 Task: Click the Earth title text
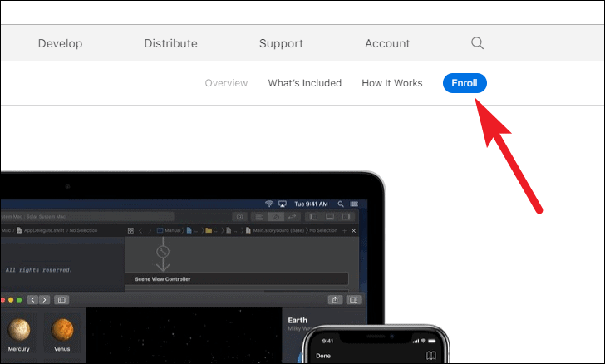click(298, 321)
